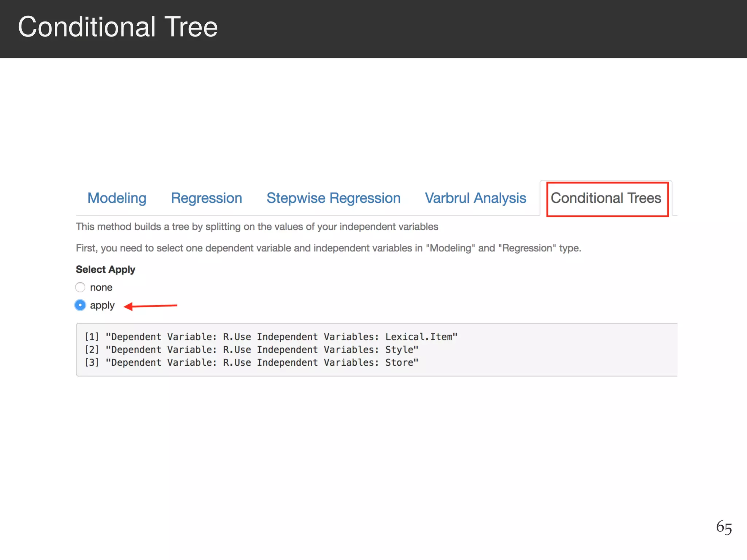Go to the Varbrul Analysis tab
Image resolution: width=747 pixels, height=560 pixels.
(x=475, y=198)
